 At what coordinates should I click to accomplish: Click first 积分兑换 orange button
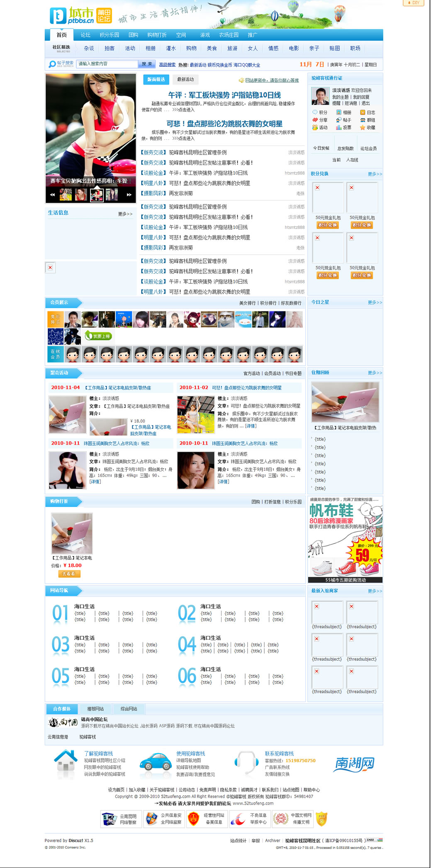pos(328,225)
